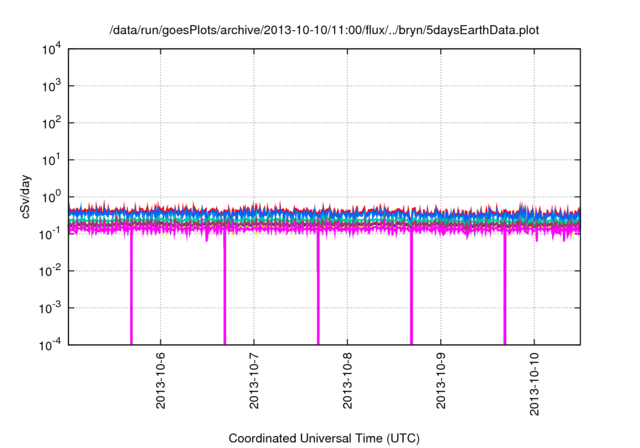Click the 10^3 y-axis tick label
The image size is (640, 448).
(x=51, y=86)
